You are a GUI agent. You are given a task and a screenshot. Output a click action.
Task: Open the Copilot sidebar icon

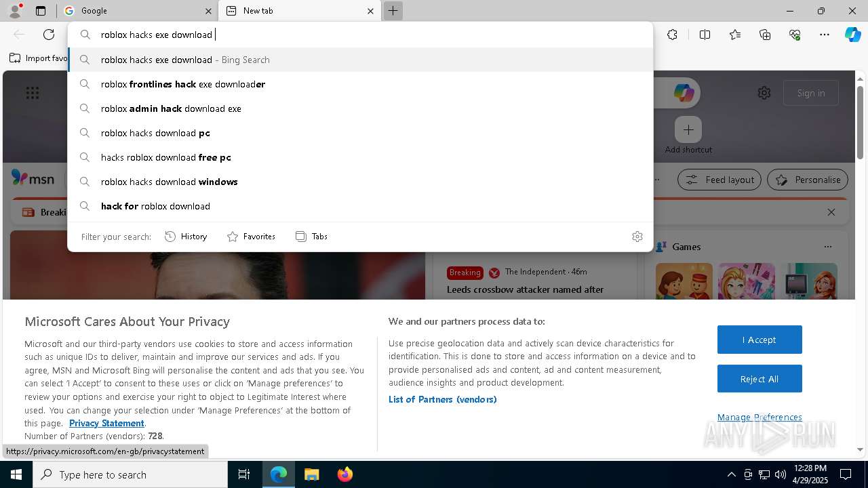click(x=853, y=35)
